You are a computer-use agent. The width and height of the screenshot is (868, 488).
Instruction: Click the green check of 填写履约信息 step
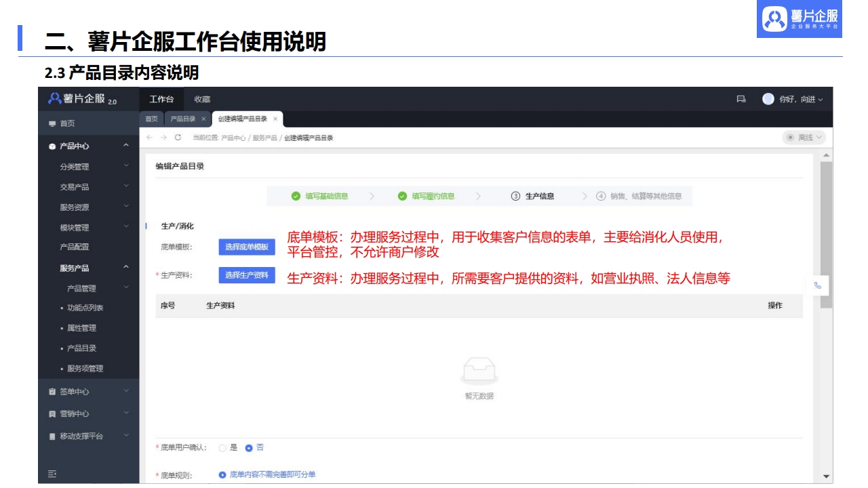coord(402,197)
